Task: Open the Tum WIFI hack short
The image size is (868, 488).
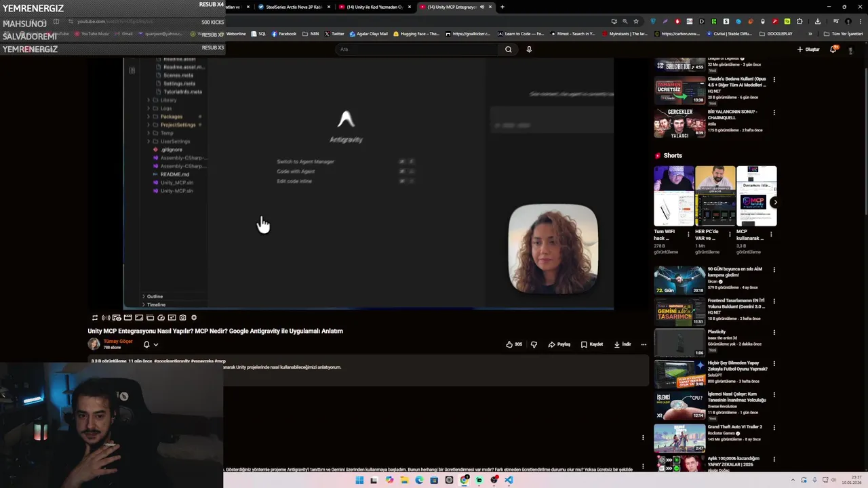Action: tap(673, 196)
